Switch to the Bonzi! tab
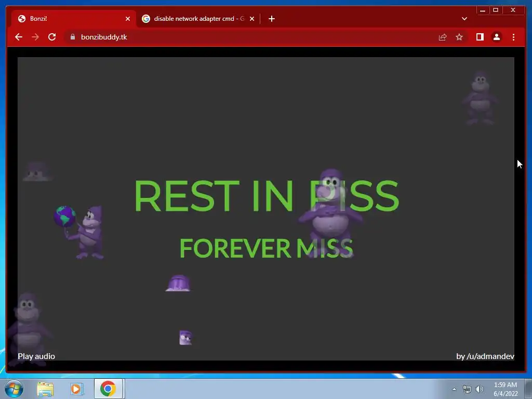The image size is (532, 399). (x=74, y=19)
